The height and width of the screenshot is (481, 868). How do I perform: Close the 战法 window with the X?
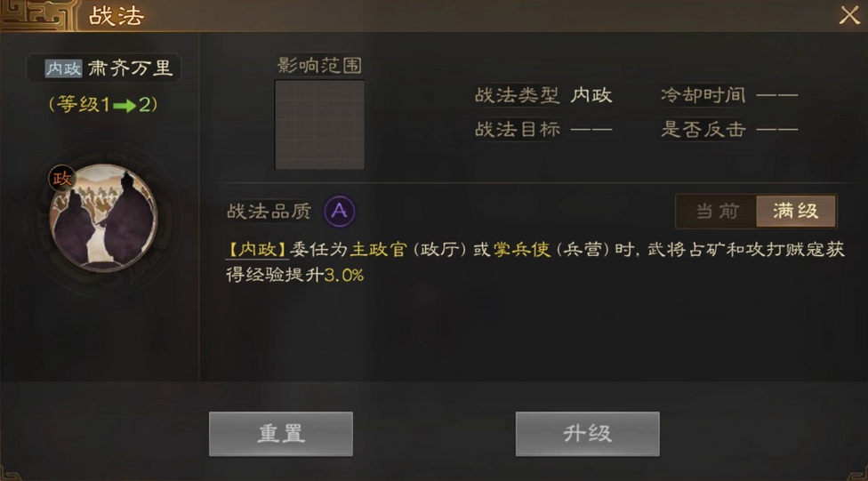pos(849,15)
